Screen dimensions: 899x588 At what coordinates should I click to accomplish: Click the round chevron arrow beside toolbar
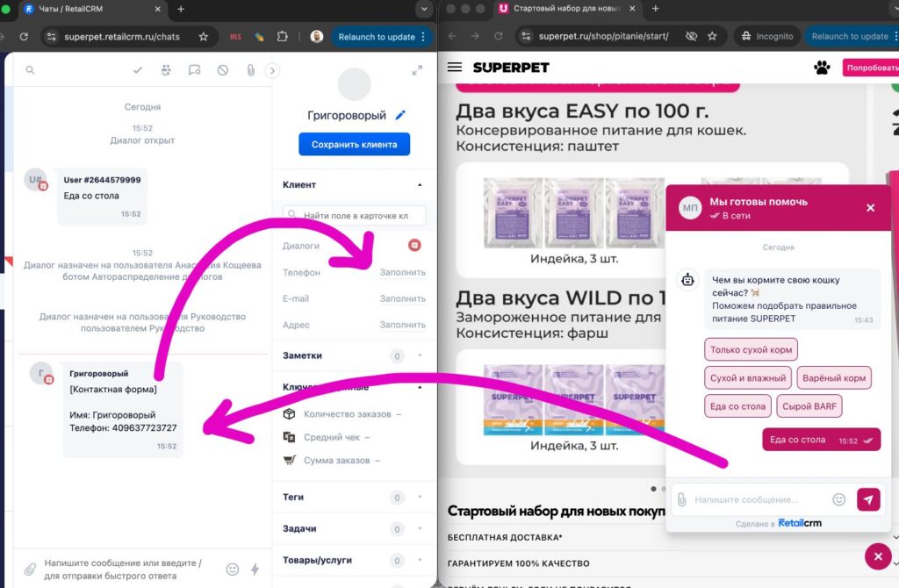[x=272, y=70]
